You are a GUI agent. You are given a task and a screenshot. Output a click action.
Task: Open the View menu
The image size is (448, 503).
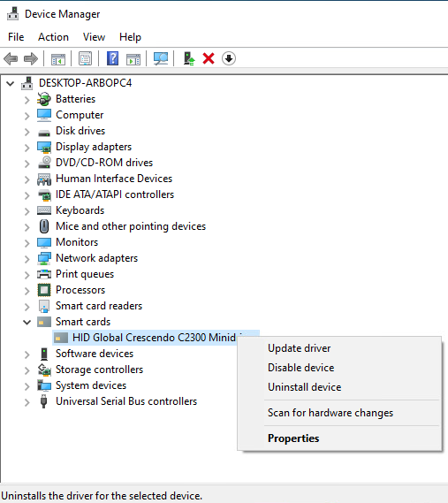(x=94, y=37)
